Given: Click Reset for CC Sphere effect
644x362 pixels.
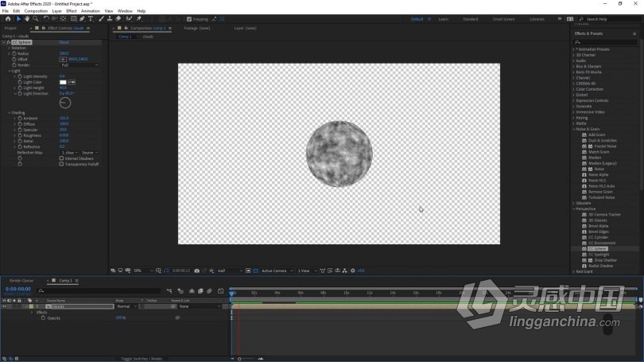Looking at the screenshot, I should pos(64,42).
